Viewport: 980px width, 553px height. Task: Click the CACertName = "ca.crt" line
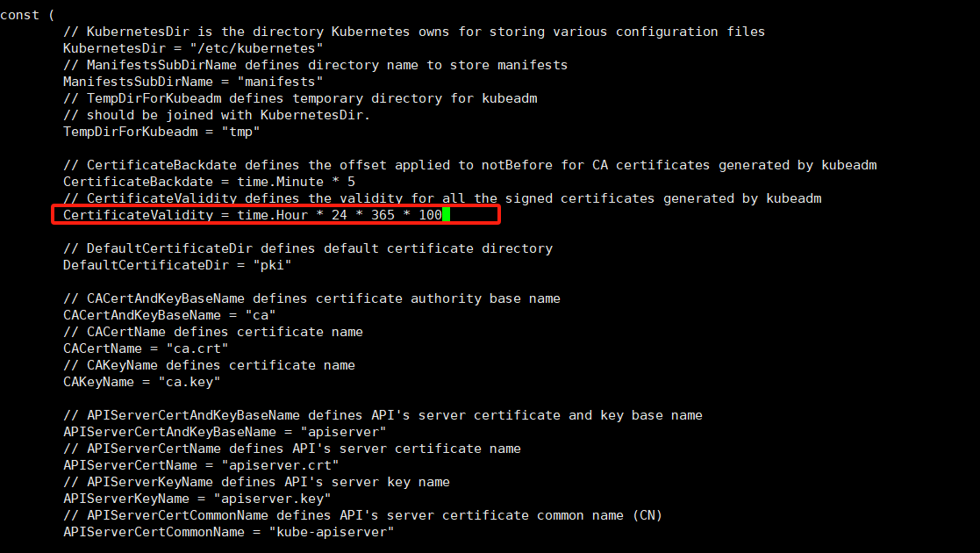coord(146,348)
